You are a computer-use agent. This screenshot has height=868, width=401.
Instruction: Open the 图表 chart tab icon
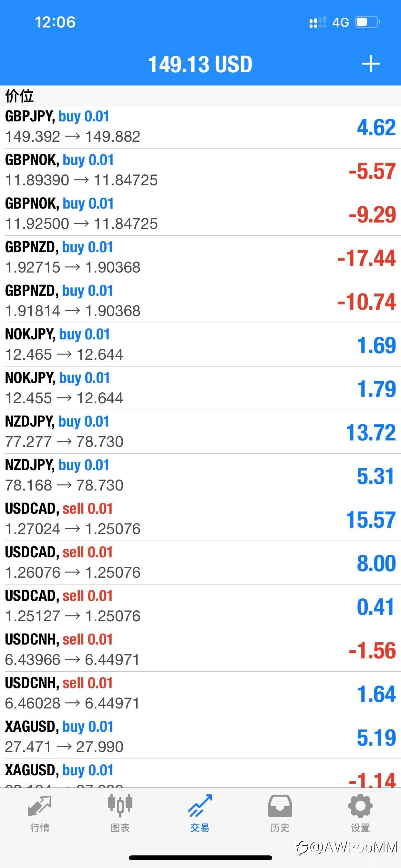click(x=120, y=806)
